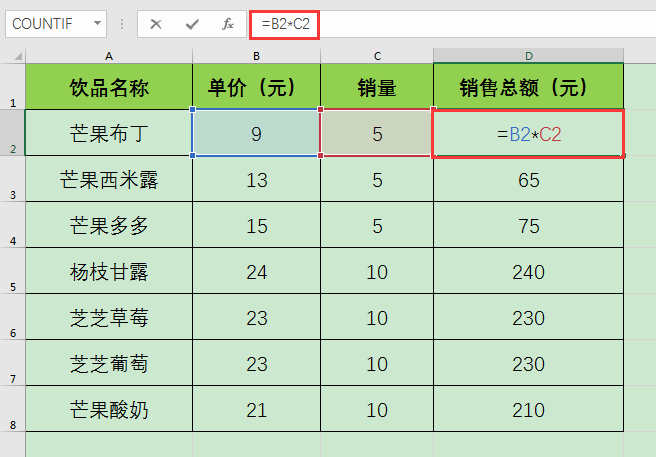Select row 2 header
Image resolution: width=656 pixels, height=457 pixels.
tap(13, 133)
